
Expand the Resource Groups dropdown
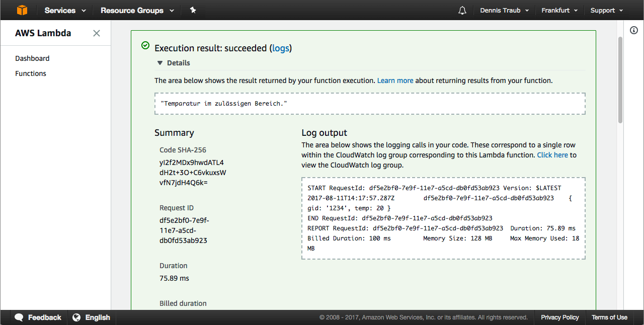[x=137, y=10]
